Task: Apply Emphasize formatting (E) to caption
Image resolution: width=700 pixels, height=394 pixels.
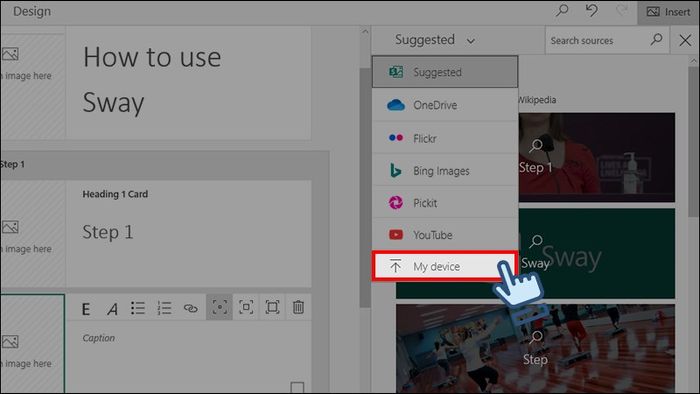Action: click(86, 308)
